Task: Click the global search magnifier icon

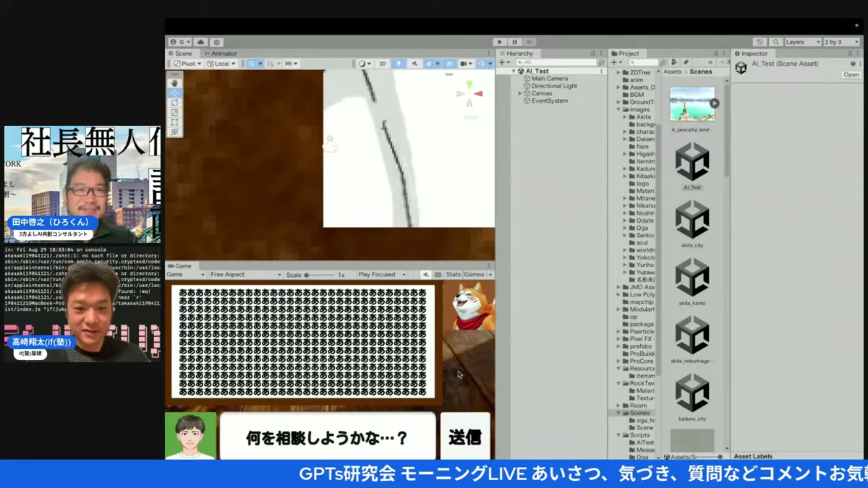Action: point(775,43)
